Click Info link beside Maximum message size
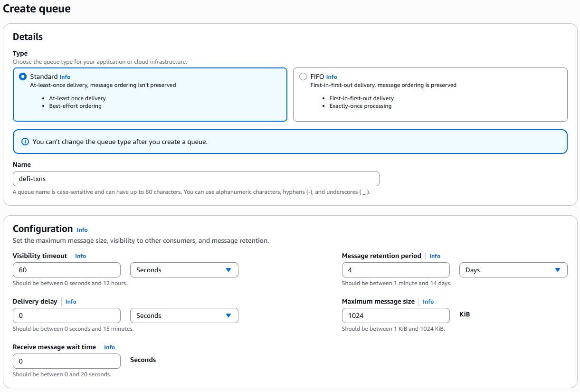 [x=428, y=302]
